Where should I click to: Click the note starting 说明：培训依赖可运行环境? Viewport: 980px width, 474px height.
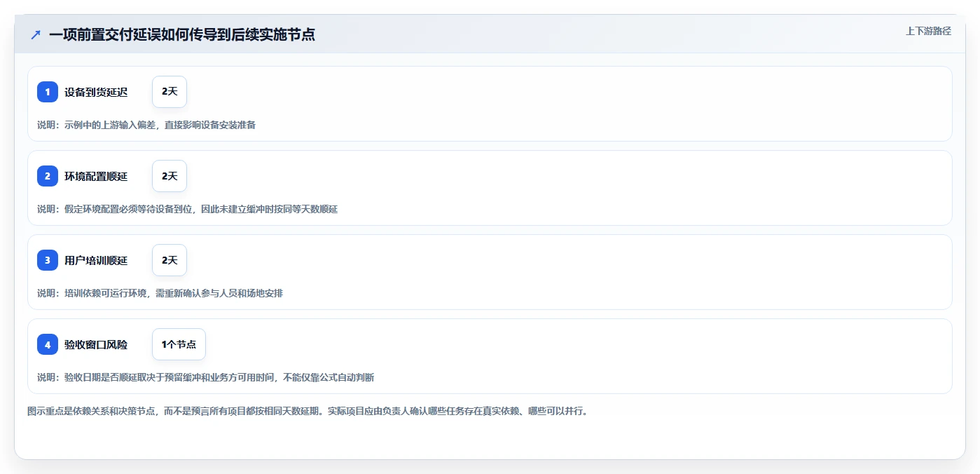pos(160,293)
